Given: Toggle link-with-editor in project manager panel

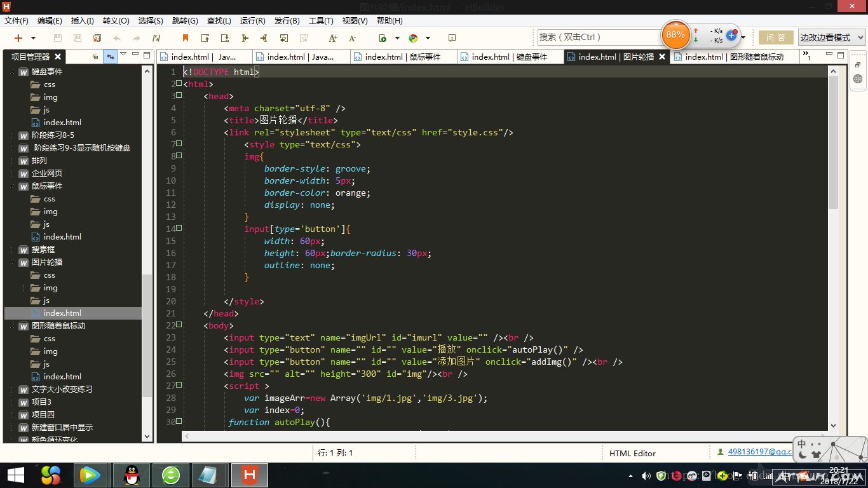Looking at the screenshot, I should [111, 57].
